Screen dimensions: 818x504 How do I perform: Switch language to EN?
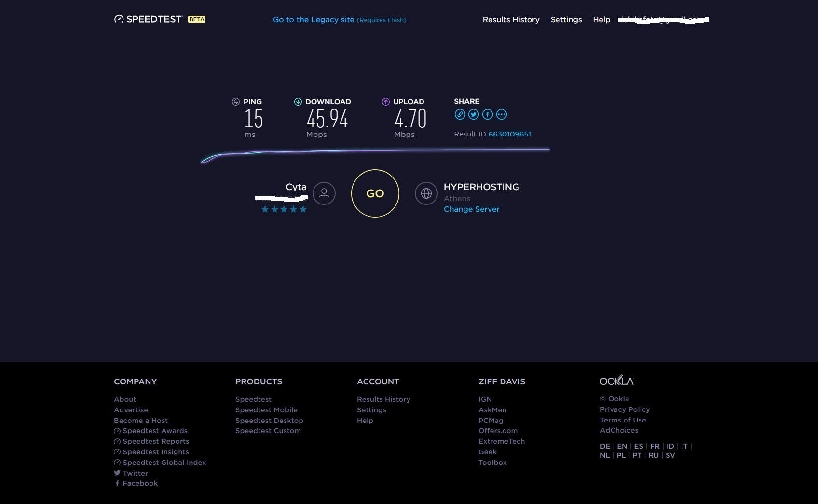(x=622, y=446)
